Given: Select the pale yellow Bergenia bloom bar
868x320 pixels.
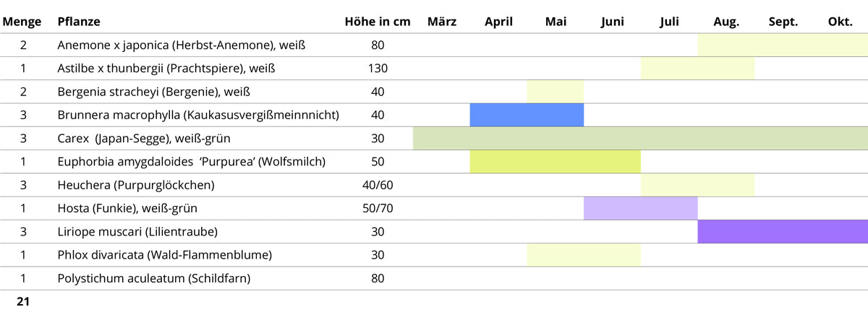Looking at the screenshot, I should point(555,92).
